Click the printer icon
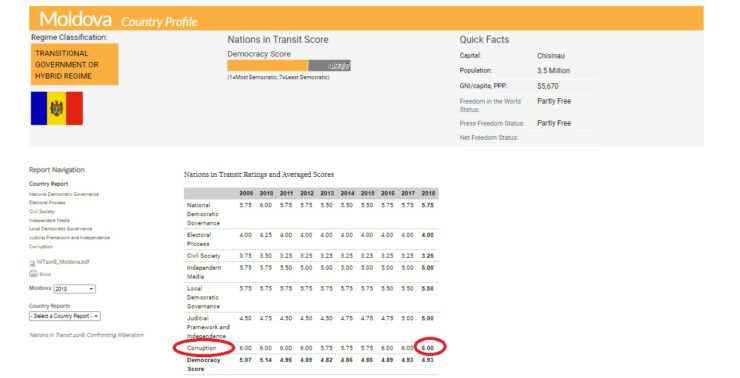This screenshot has width=740, height=378. click(x=33, y=274)
